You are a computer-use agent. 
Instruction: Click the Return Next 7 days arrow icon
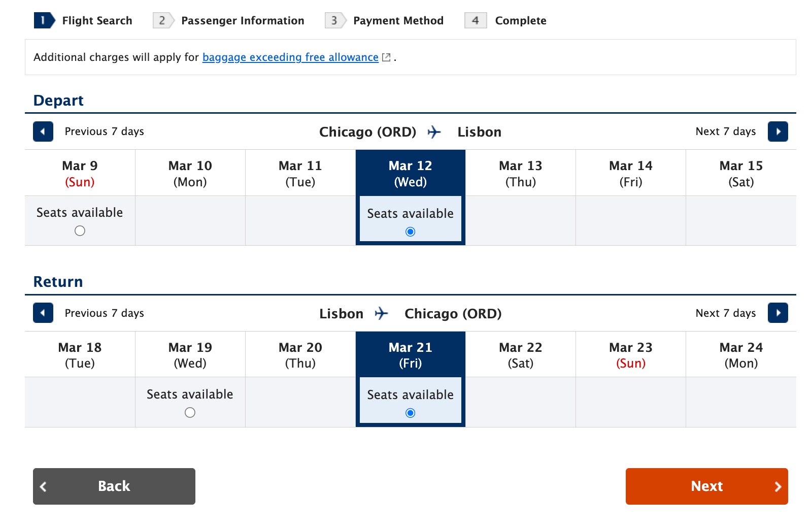[x=778, y=313]
